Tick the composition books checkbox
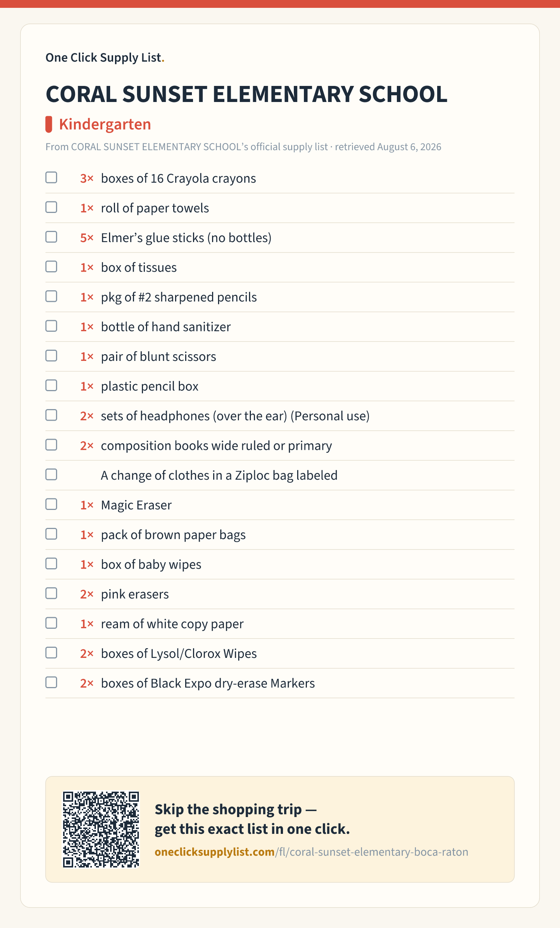The width and height of the screenshot is (560, 928). [51, 445]
